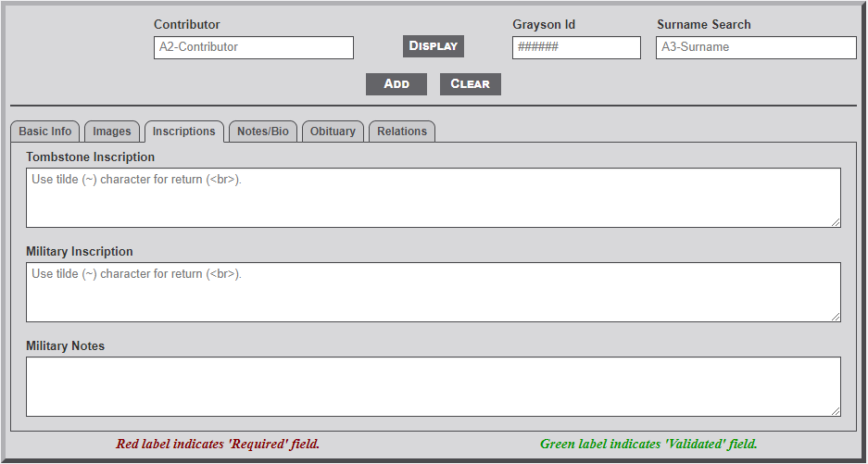868x464 pixels.
Task: Click the Contributor input field
Action: [253, 47]
